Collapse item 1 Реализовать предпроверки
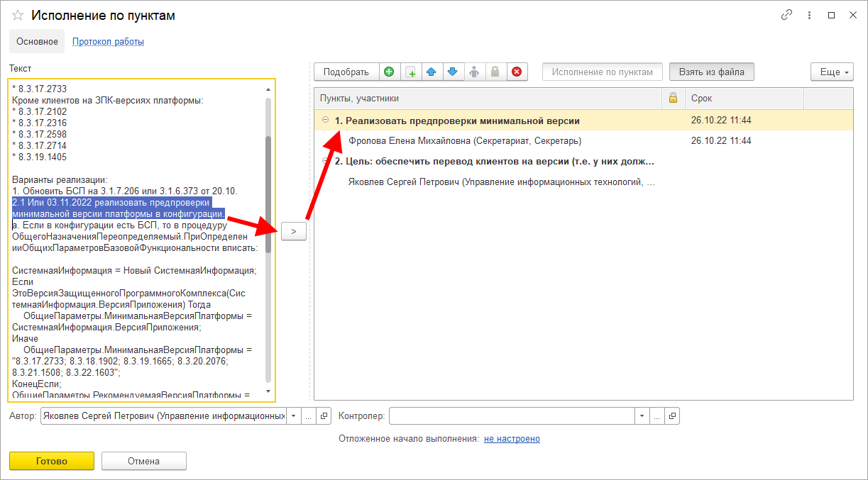This screenshot has height=480, width=868. [326, 120]
